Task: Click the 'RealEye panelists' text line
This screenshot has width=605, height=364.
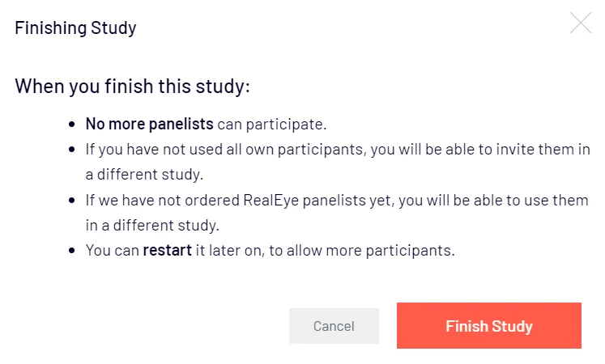Action: click(x=337, y=201)
